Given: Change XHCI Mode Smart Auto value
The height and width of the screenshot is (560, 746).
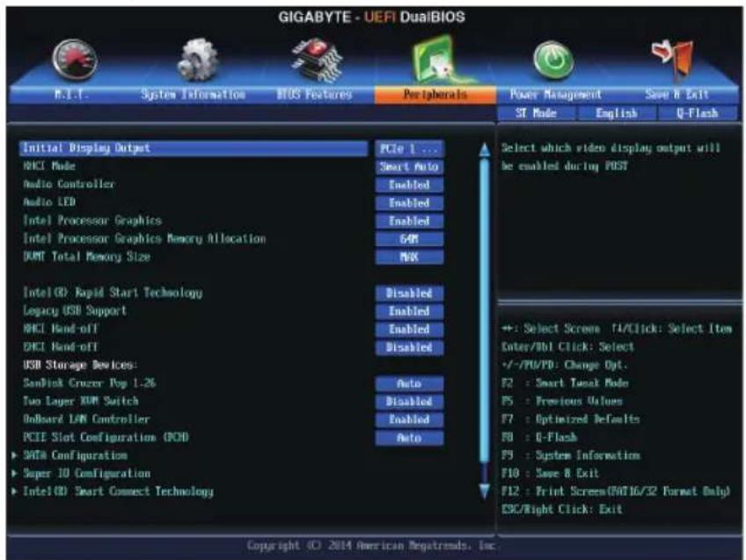Looking at the screenshot, I should pyautogui.click(x=409, y=167).
